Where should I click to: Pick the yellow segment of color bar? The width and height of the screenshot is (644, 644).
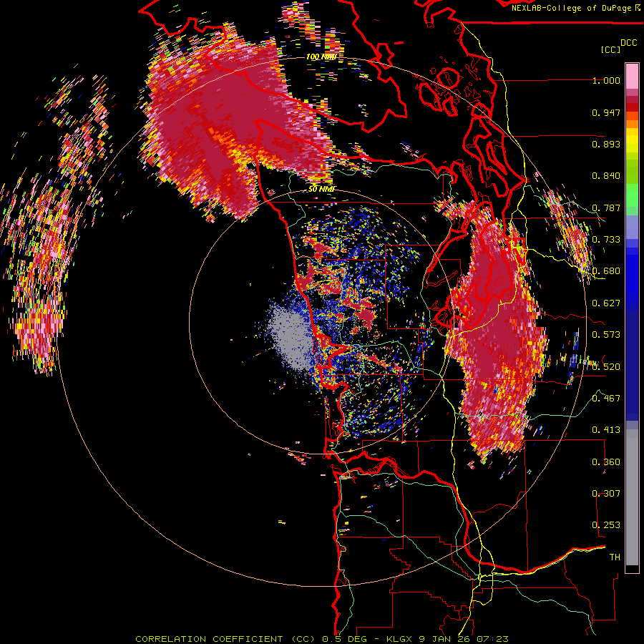[632, 140]
